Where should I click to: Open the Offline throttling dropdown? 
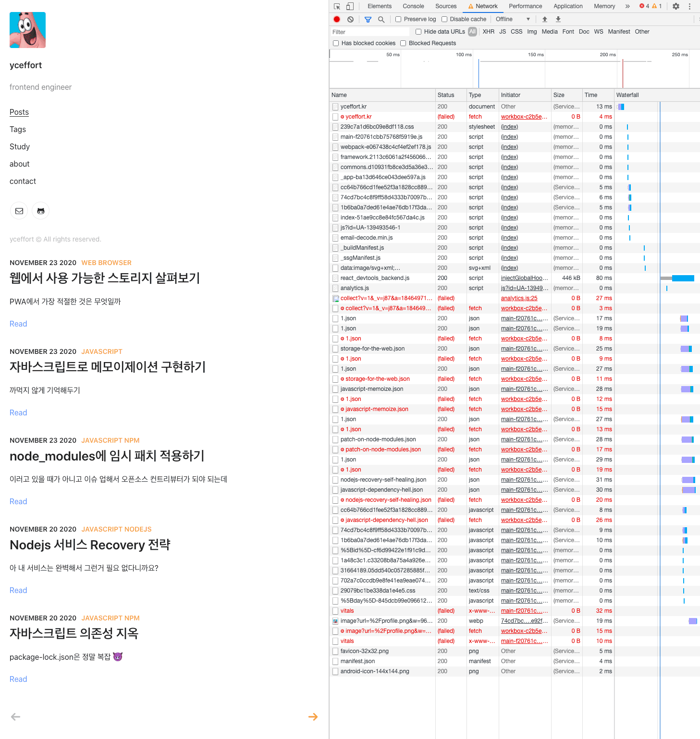513,19
